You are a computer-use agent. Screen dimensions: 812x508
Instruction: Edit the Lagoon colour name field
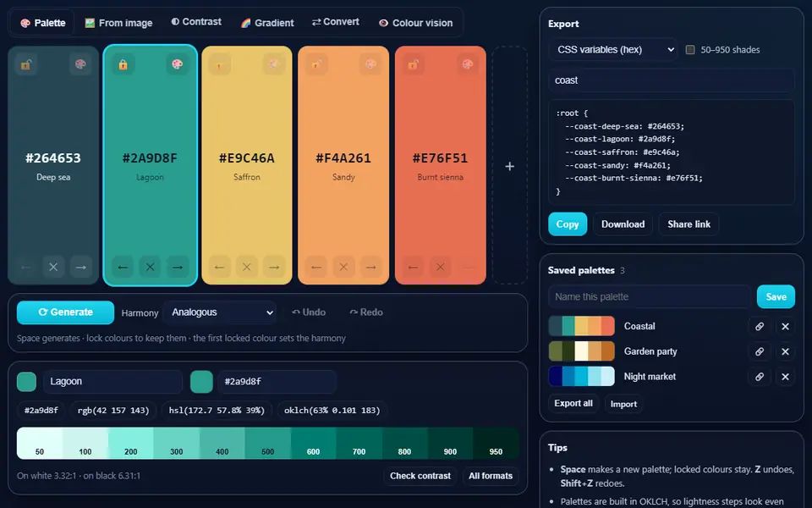pos(112,382)
